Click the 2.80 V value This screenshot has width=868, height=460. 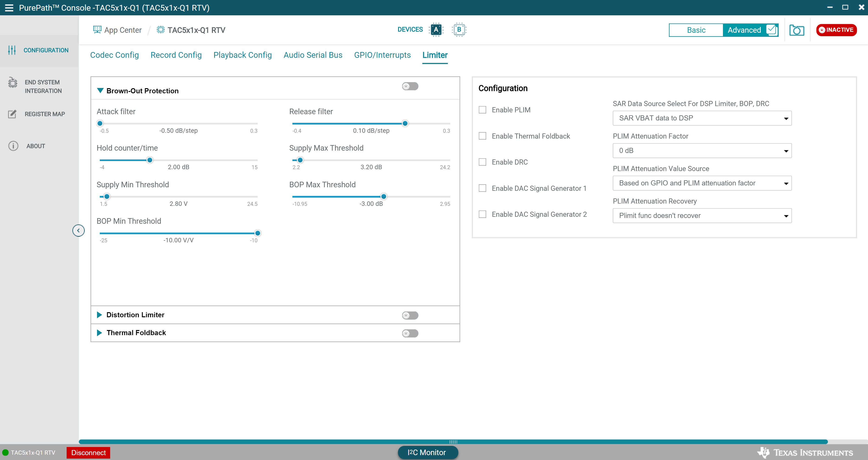(178, 204)
